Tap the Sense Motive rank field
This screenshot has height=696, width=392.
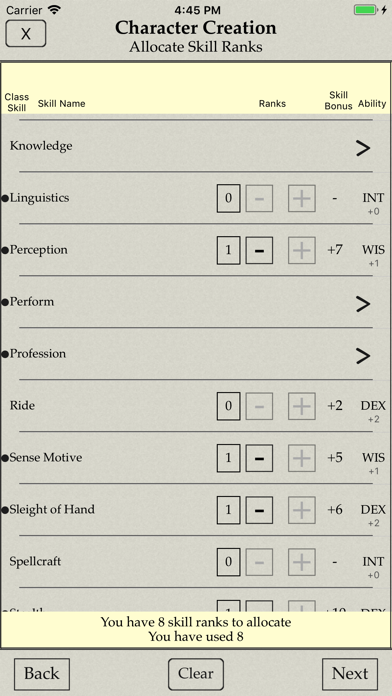pyautogui.click(x=229, y=458)
